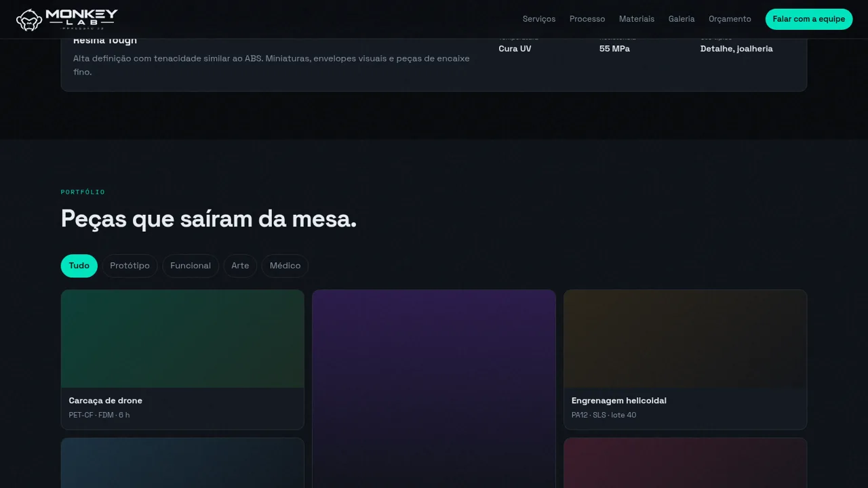
Task: Click the 'Engrenagem helicoidal' title
Action: point(619,401)
